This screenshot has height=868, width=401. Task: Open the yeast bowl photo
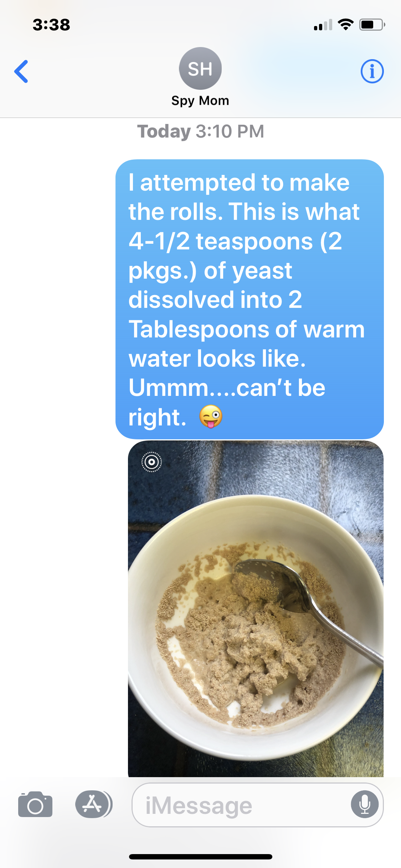point(256,609)
